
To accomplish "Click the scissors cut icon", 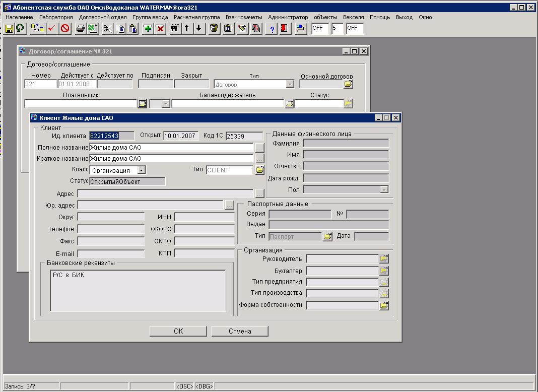I will 107,29.
